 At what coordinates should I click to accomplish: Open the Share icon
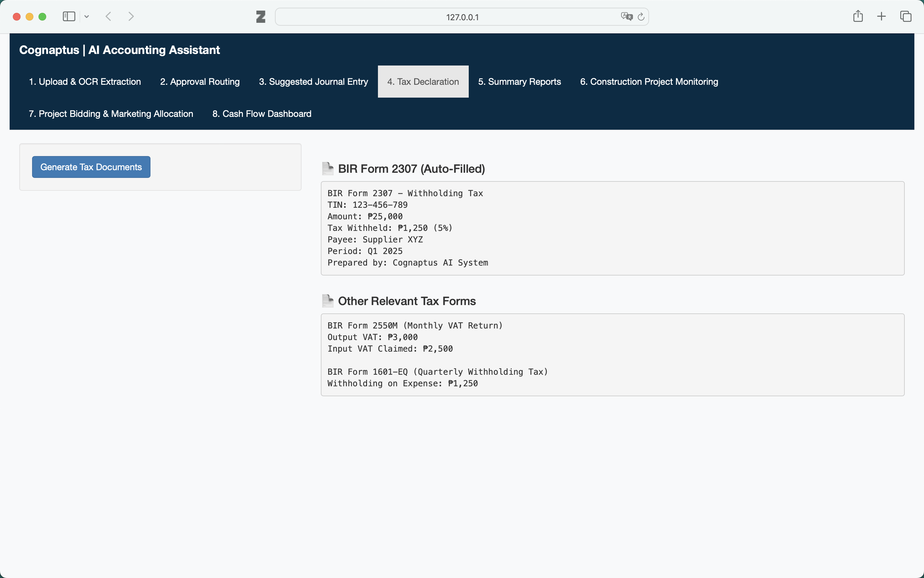click(858, 16)
